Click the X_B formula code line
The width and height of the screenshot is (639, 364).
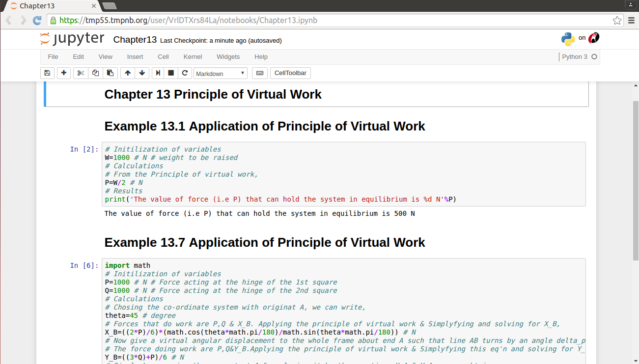(x=260, y=332)
